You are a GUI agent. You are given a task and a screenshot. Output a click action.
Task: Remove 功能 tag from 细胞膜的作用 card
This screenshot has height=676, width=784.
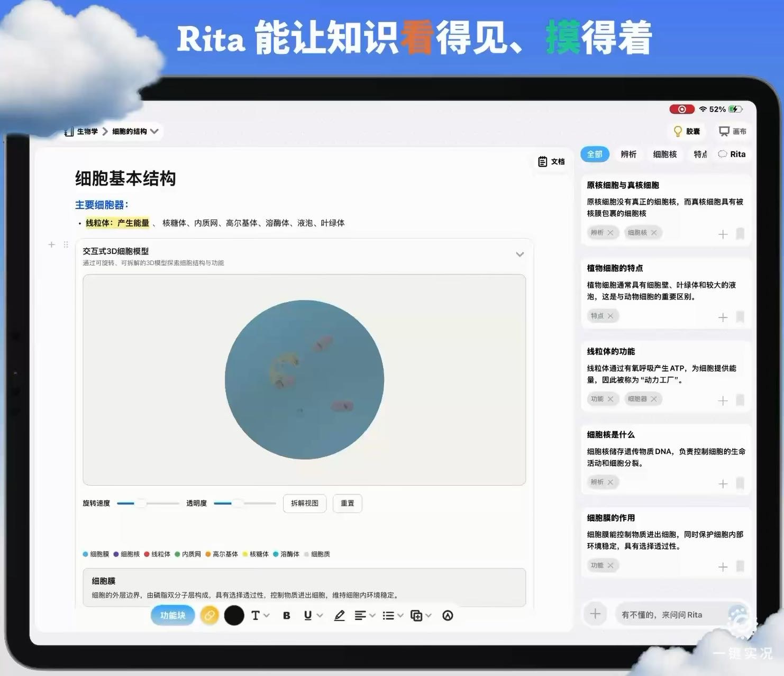(x=610, y=565)
